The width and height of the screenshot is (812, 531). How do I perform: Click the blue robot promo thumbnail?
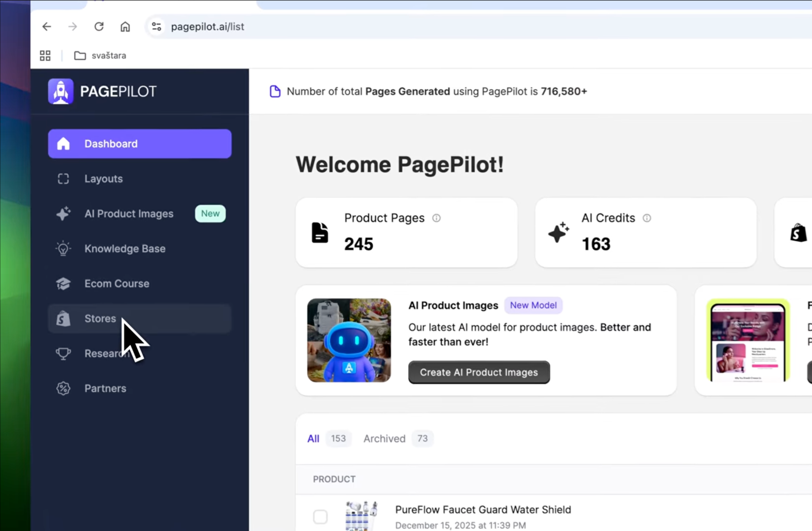tap(349, 340)
